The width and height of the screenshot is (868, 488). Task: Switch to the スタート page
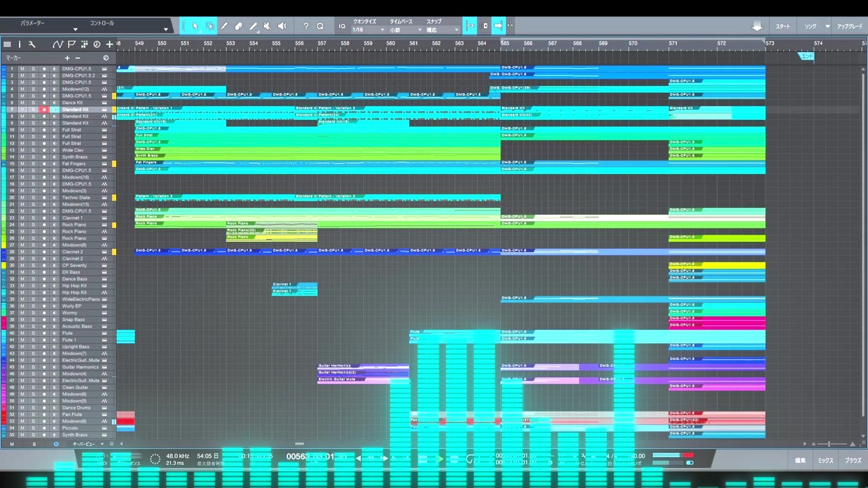pyautogui.click(x=783, y=26)
